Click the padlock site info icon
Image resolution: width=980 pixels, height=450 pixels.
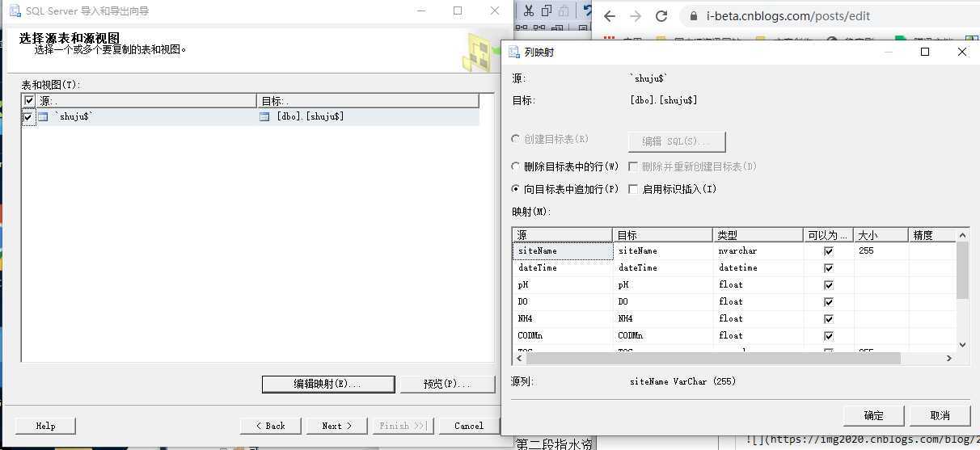pos(693,16)
